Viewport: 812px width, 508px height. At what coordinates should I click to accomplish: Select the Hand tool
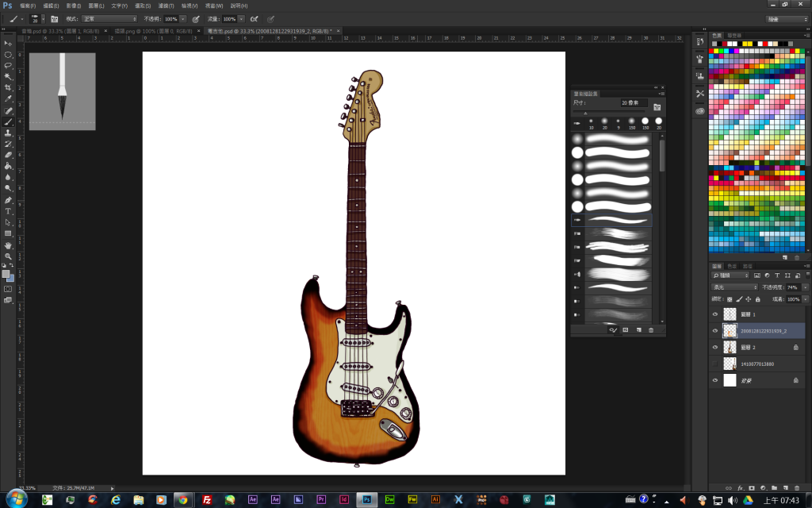coord(8,244)
